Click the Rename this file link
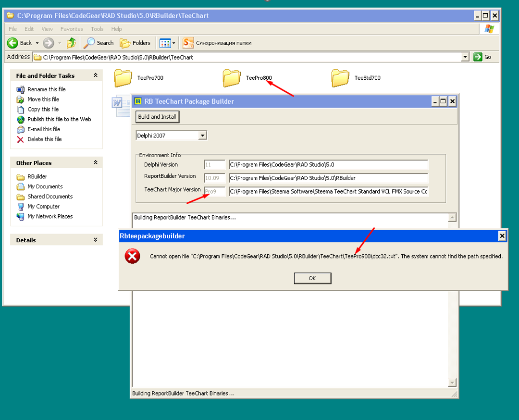The width and height of the screenshot is (519, 420). pos(47,89)
